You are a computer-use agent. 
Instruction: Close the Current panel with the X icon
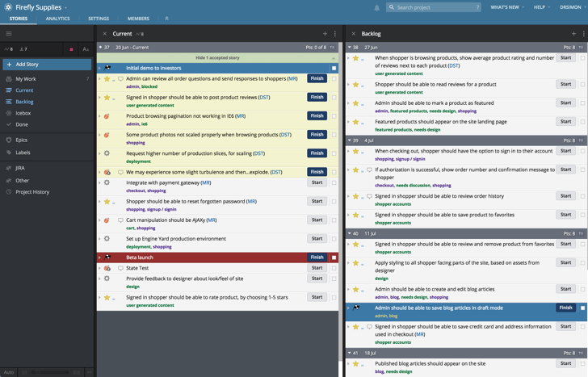click(x=105, y=34)
